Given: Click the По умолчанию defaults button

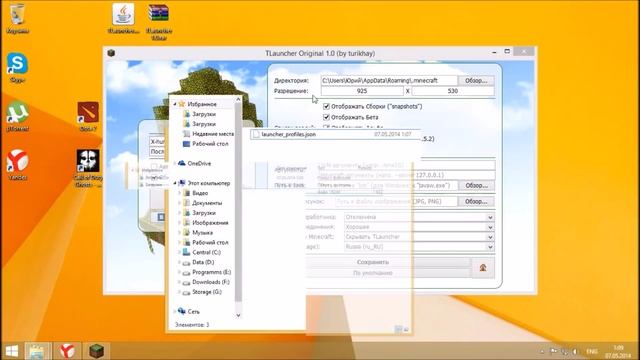Looking at the screenshot, I should [373, 273].
